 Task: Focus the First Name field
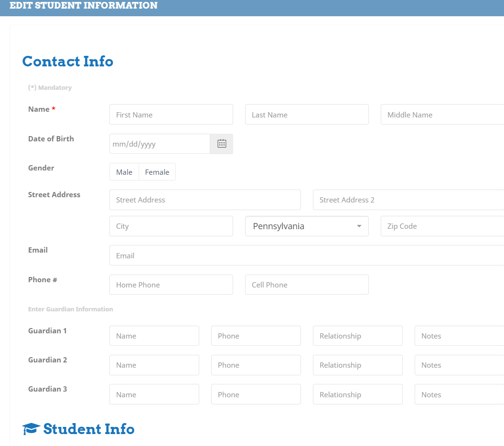point(171,115)
